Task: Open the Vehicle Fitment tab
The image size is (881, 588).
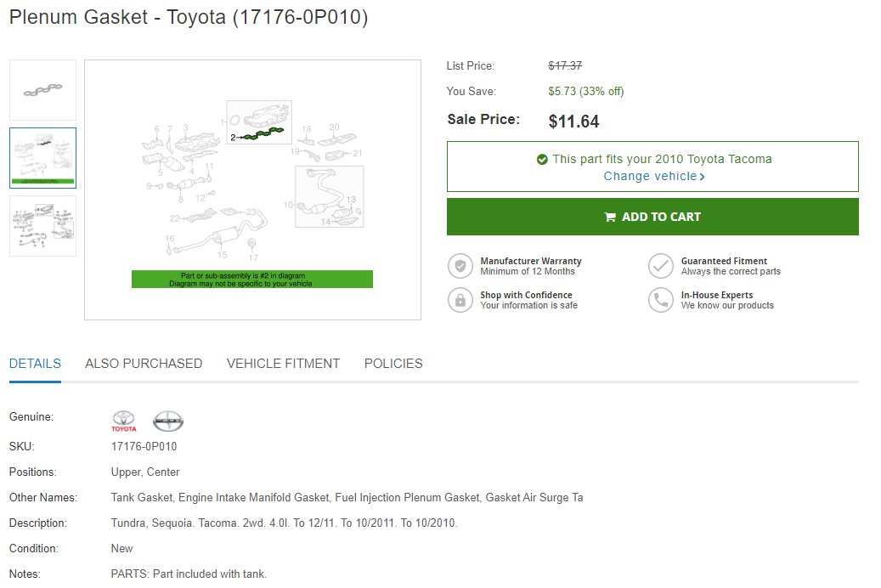Action: (283, 364)
